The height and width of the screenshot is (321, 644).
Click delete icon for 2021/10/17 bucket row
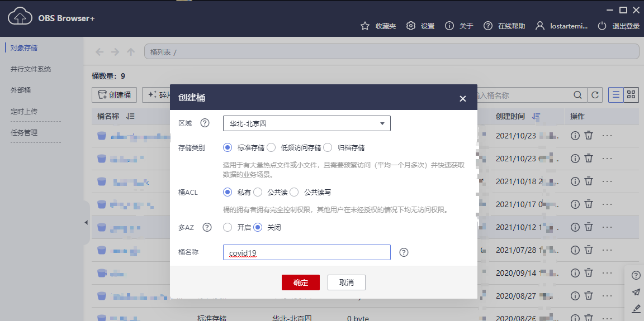click(589, 203)
